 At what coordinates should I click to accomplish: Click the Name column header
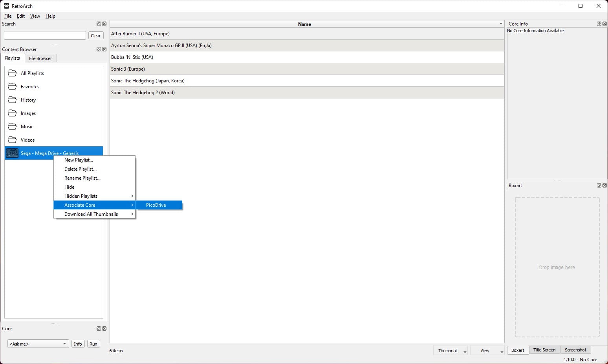[x=307, y=24]
